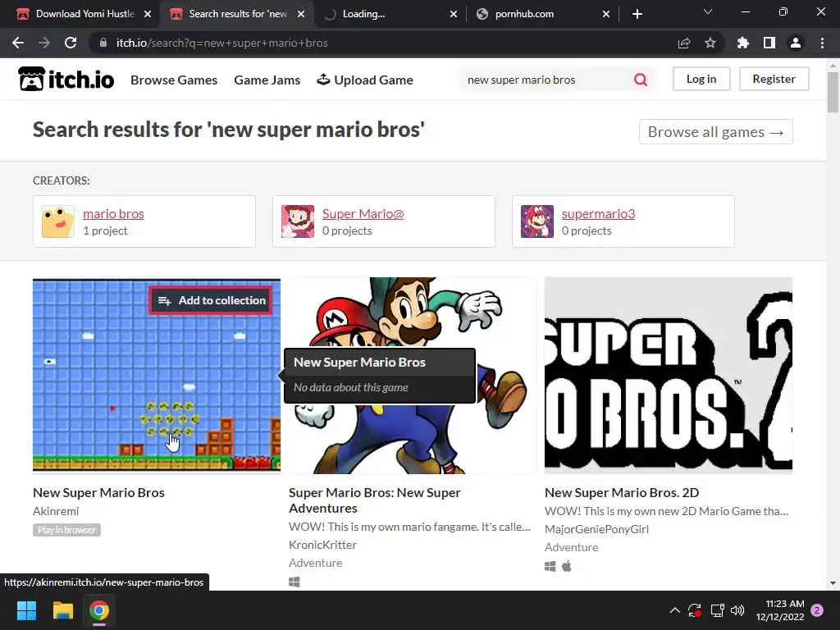This screenshot has height=630, width=840.
Task: Open the Chrome profile avatar icon
Action: (796, 43)
